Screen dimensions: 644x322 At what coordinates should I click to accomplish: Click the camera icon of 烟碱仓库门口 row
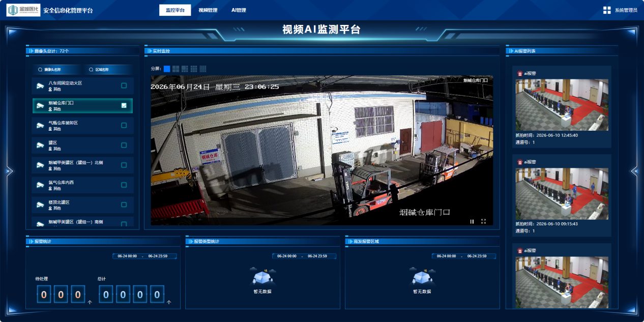[x=40, y=105]
